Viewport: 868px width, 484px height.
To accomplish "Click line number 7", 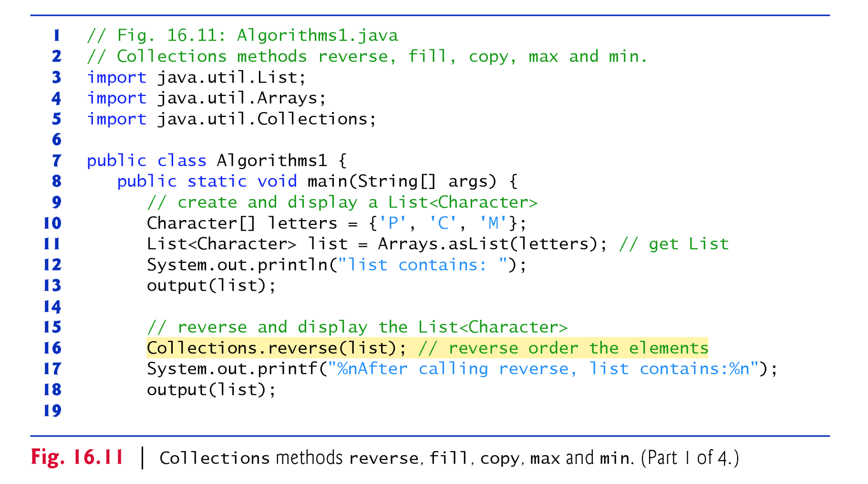I will tap(56, 160).
